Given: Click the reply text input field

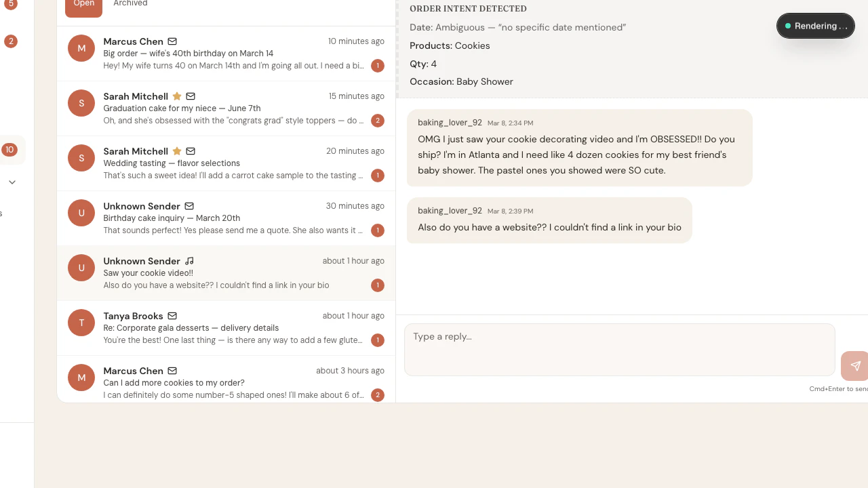Looking at the screenshot, I should pos(619,350).
